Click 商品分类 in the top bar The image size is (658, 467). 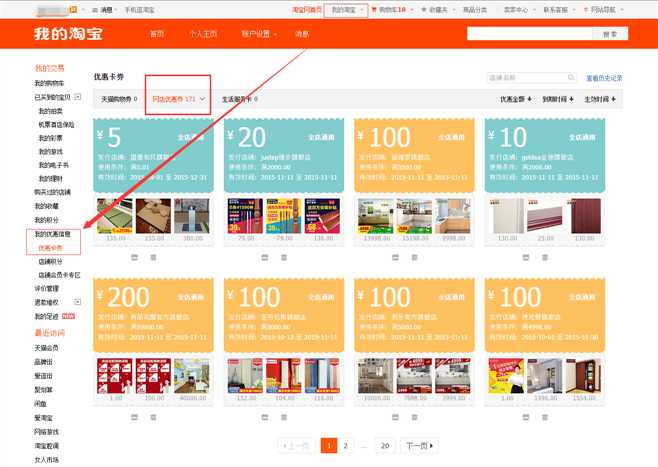point(475,9)
